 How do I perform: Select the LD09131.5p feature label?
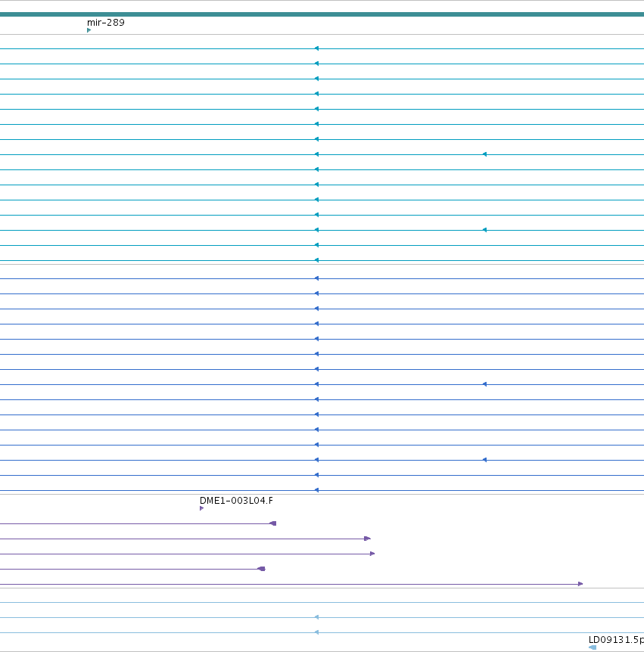[x=616, y=640]
